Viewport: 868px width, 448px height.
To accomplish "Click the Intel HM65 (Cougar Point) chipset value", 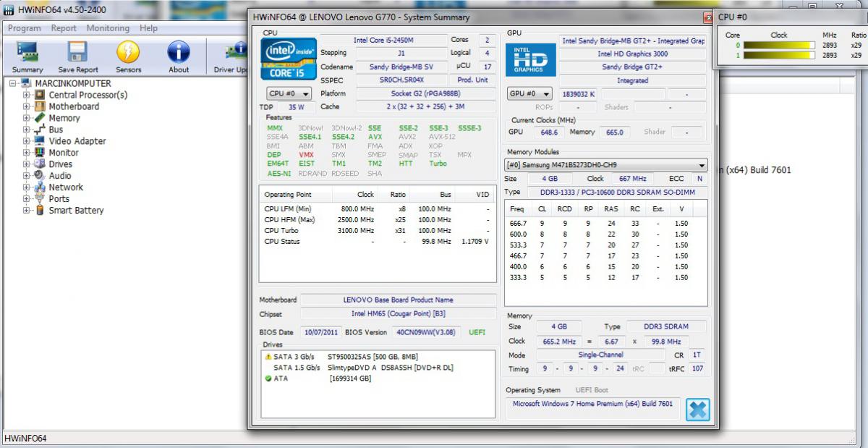I will [x=399, y=314].
